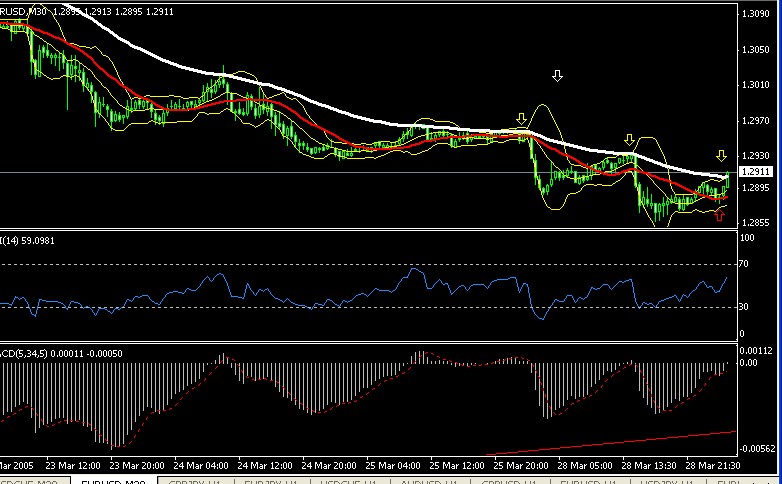Open the GBPJPY,H1 chart tab
The height and width of the screenshot is (484, 782).
coord(188,481)
